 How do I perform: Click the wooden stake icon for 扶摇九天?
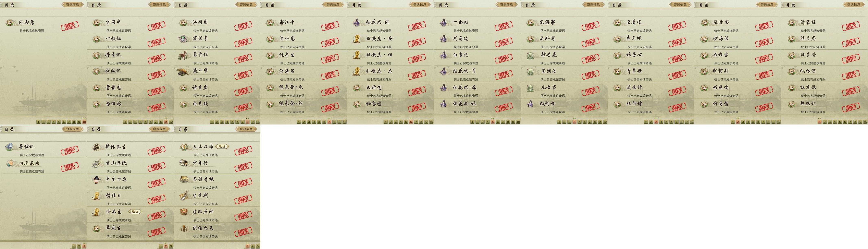184,228
